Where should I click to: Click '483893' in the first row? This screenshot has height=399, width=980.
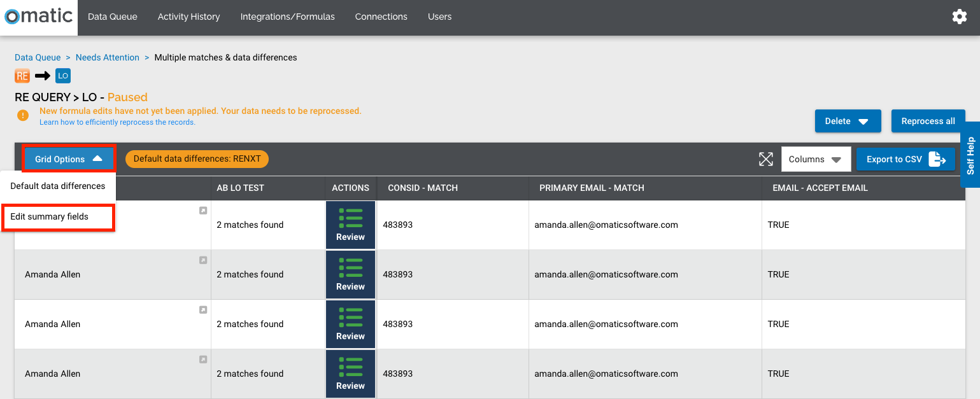click(397, 225)
